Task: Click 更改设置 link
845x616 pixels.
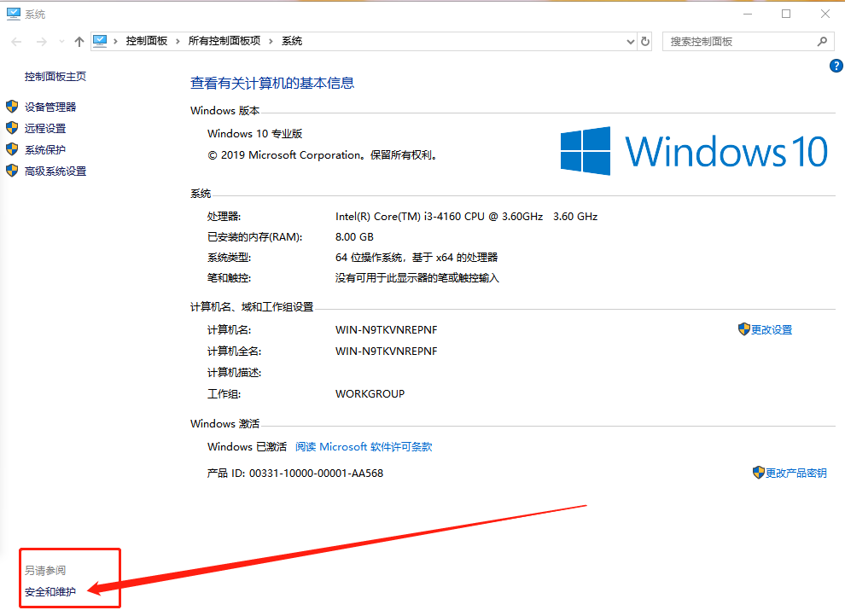Action: click(772, 329)
